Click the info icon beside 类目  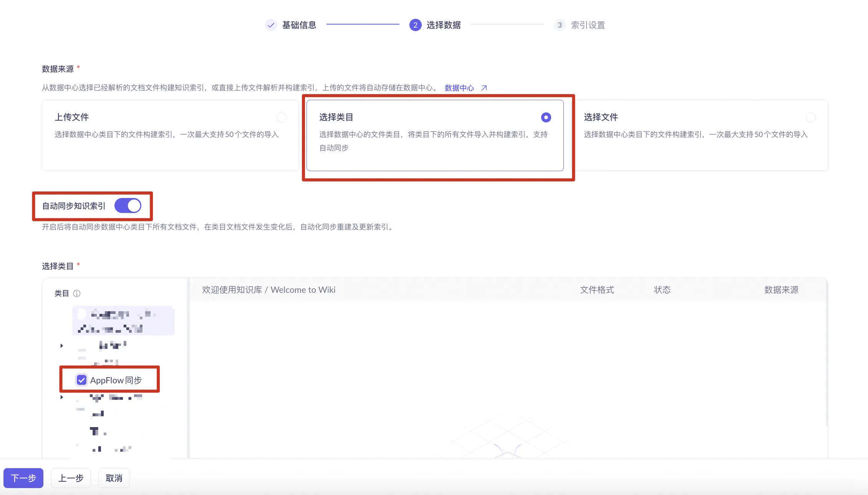(77, 294)
